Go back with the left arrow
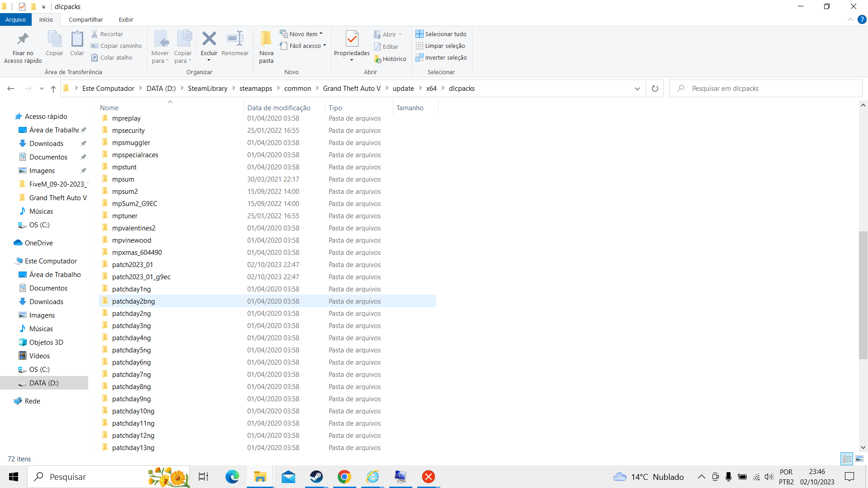Image resolution: width=868 pixels, height=488 pixels. pos(11,89)
